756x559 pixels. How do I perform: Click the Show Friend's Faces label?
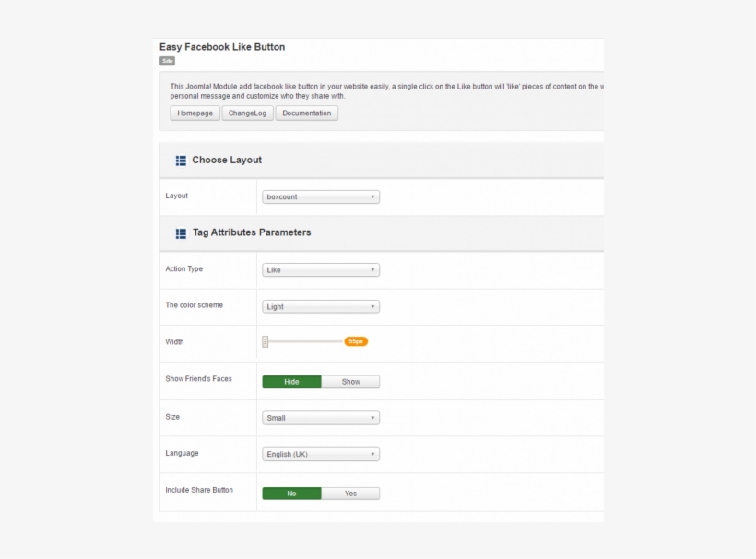click(x=198, y=378)
